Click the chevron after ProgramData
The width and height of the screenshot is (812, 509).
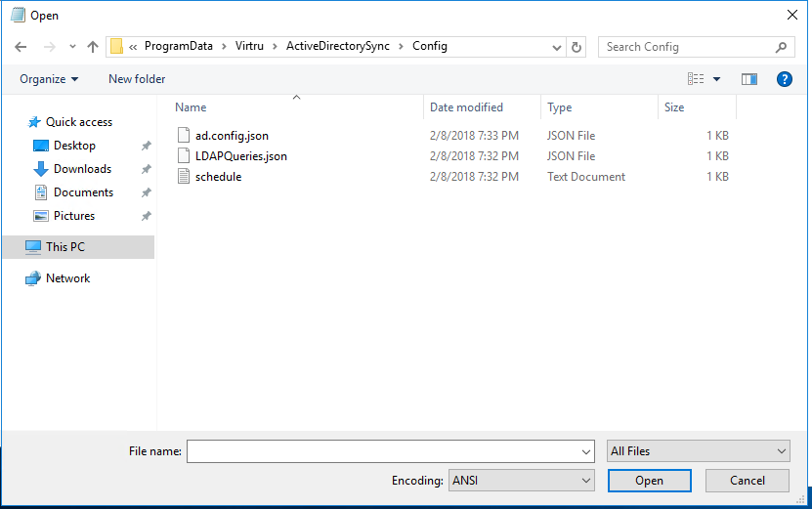pyautogui.click(x=224, y=47)
